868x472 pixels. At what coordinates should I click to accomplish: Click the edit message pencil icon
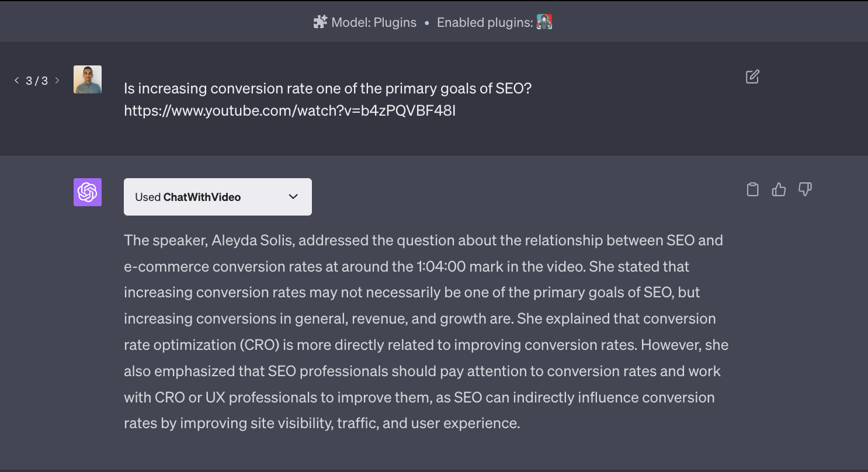[x=752, y=77]
